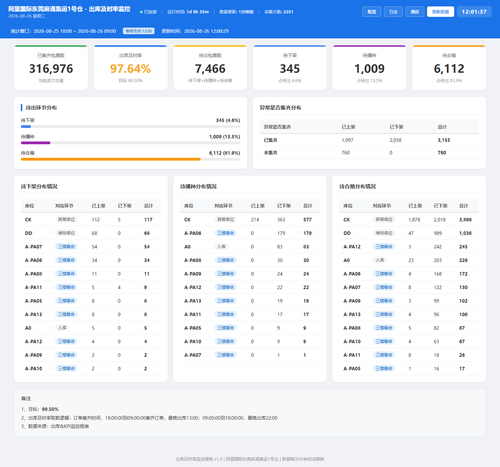Click the 1,009 summary card value
The image size is (500, 467).
click(369, 69)
